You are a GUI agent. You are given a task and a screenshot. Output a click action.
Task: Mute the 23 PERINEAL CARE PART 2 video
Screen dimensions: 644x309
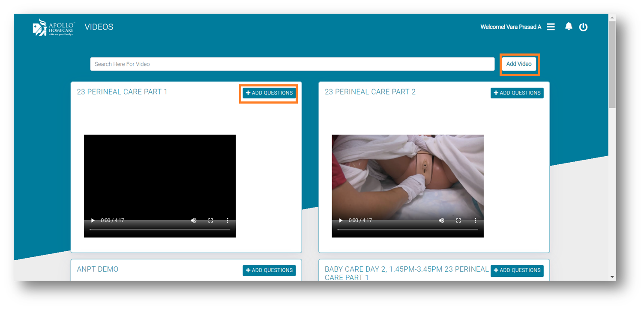[442, 220]
